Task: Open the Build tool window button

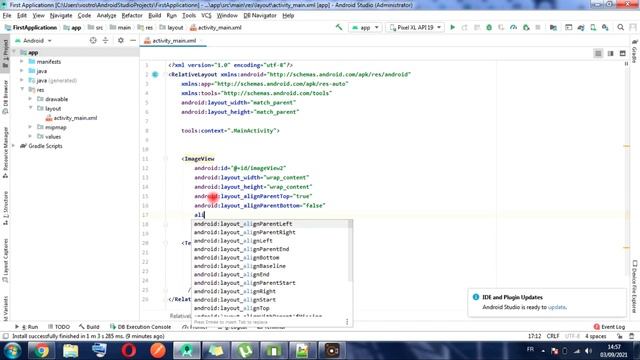Action: 89,327
